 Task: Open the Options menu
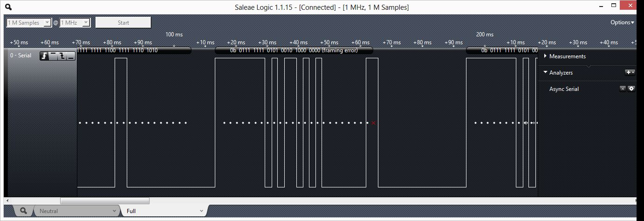(622, 22)
